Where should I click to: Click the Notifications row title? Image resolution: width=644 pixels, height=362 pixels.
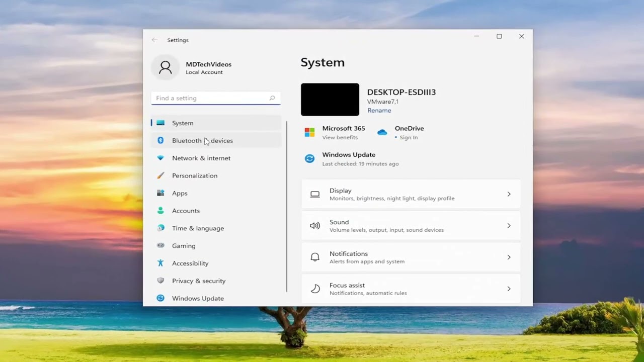point(349,254)
